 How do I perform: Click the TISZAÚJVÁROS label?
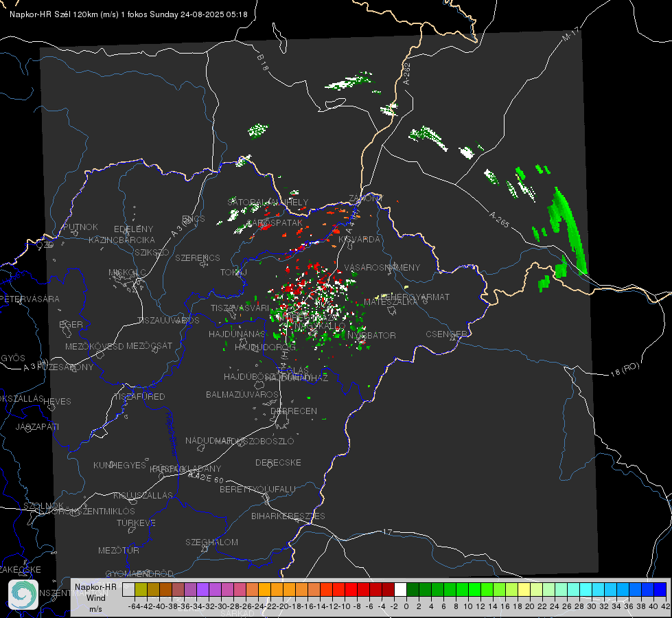coord(168,321)
